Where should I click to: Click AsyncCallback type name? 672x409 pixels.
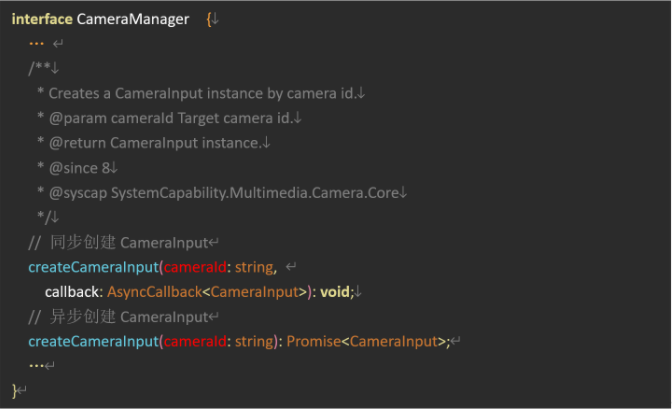point(154,292)
